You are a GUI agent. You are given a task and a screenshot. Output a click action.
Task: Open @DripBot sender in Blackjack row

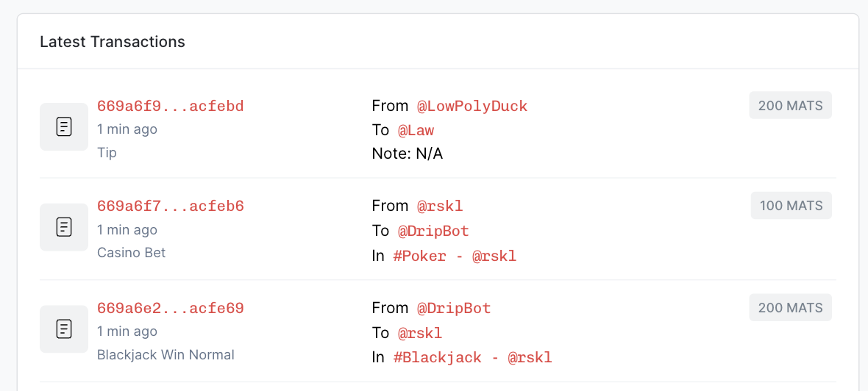(x=454, y=308)
